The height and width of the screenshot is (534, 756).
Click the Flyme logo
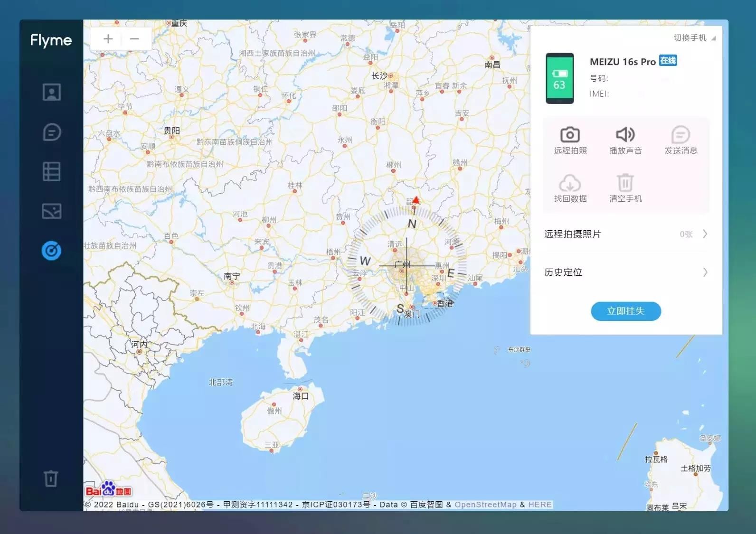coord(51,40)
